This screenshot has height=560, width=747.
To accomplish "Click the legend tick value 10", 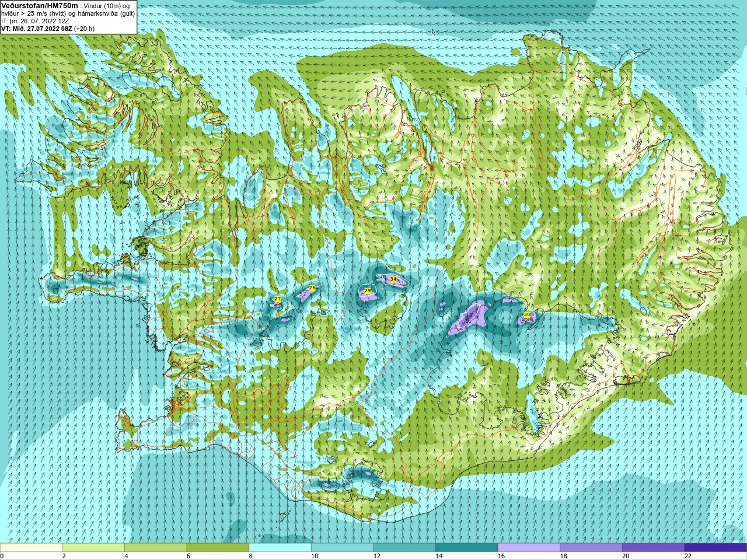I will (315, 556).
